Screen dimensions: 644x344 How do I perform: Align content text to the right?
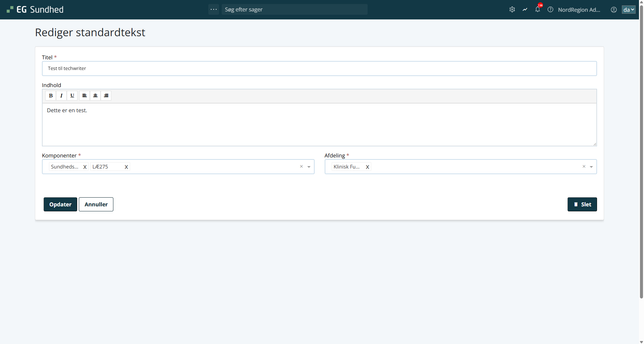106,96
